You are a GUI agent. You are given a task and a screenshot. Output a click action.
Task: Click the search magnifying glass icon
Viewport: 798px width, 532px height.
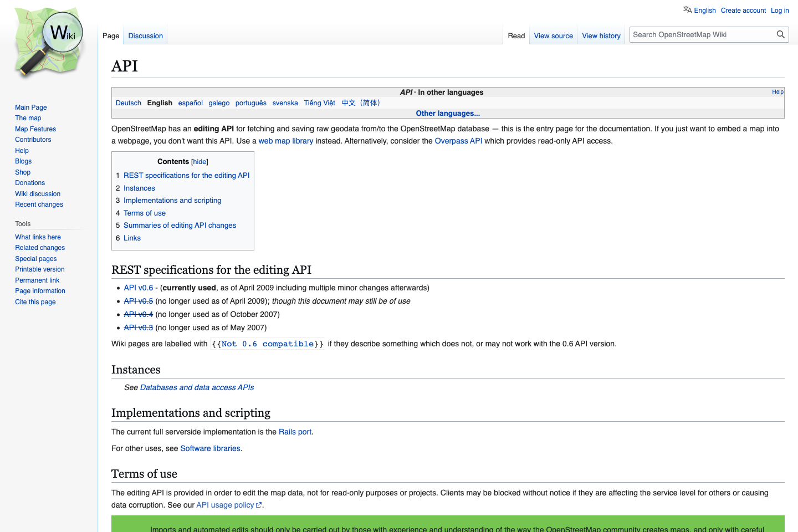click(x=781, y=34)
